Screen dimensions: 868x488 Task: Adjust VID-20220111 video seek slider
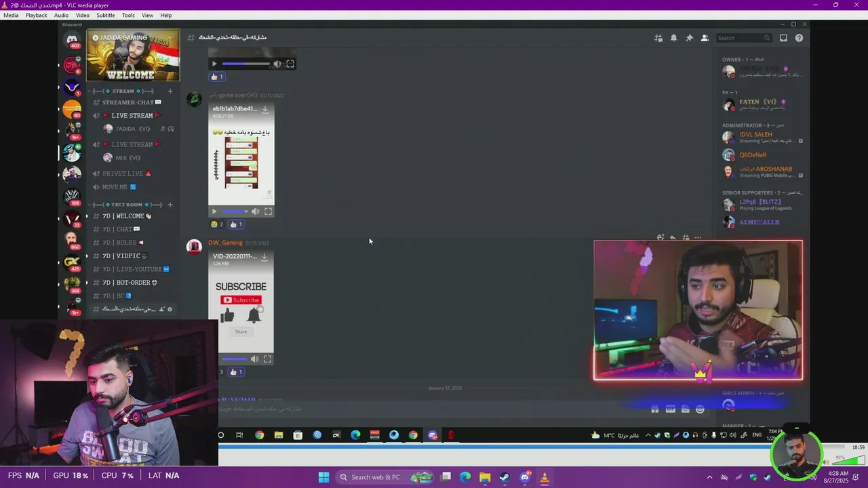coord(235,359)
